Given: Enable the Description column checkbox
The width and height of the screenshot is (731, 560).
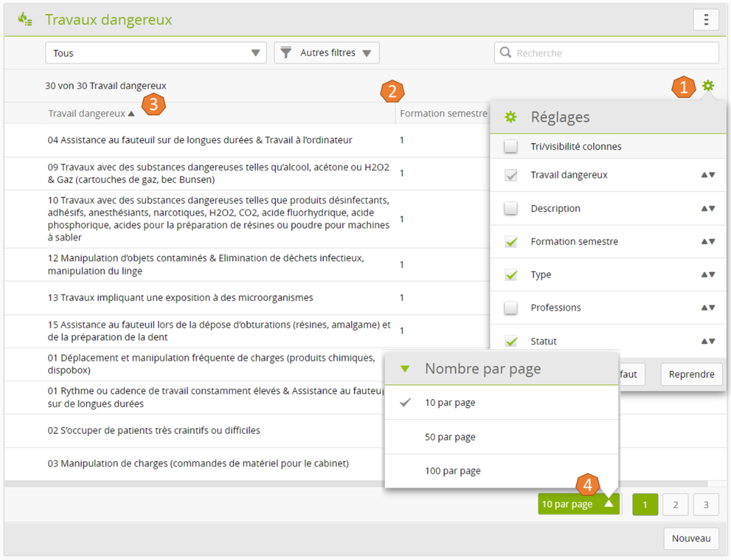Looking at the screenshot, I should [511, 208].
